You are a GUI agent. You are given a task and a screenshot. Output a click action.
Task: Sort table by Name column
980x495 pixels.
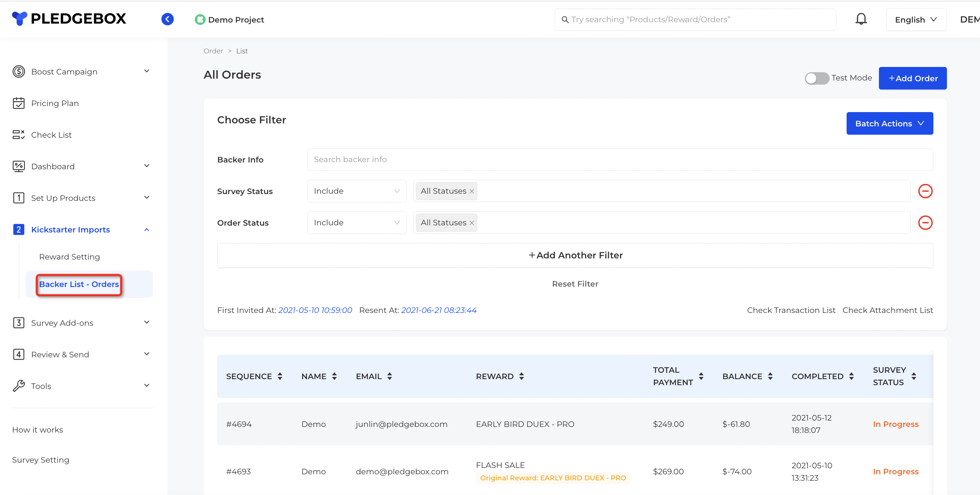click(334, 376)
